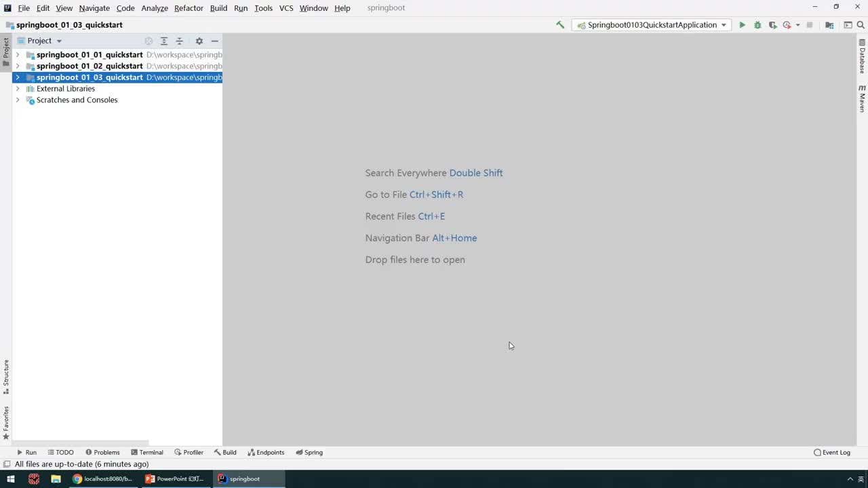The image size is (868, 488).
Task: Expand Scratches and Consoles node
Action: [18, 100]
